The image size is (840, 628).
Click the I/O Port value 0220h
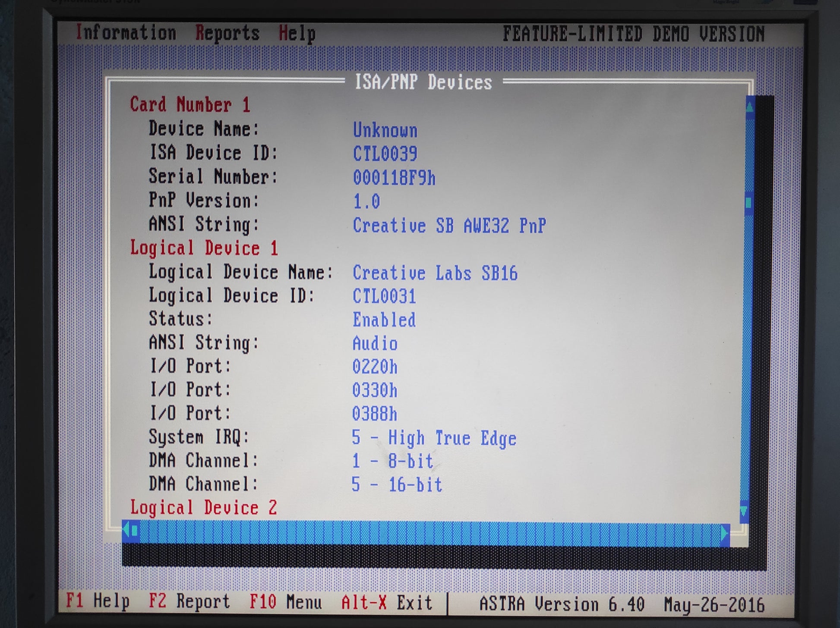point(375,367)
